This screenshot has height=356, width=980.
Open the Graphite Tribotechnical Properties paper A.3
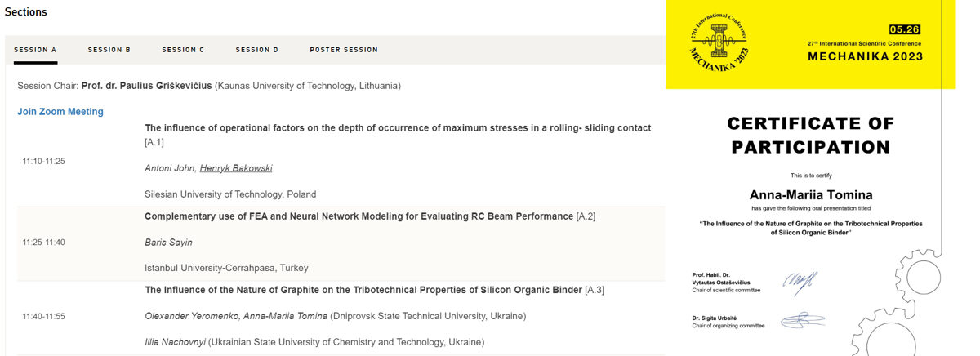(363, 290)
